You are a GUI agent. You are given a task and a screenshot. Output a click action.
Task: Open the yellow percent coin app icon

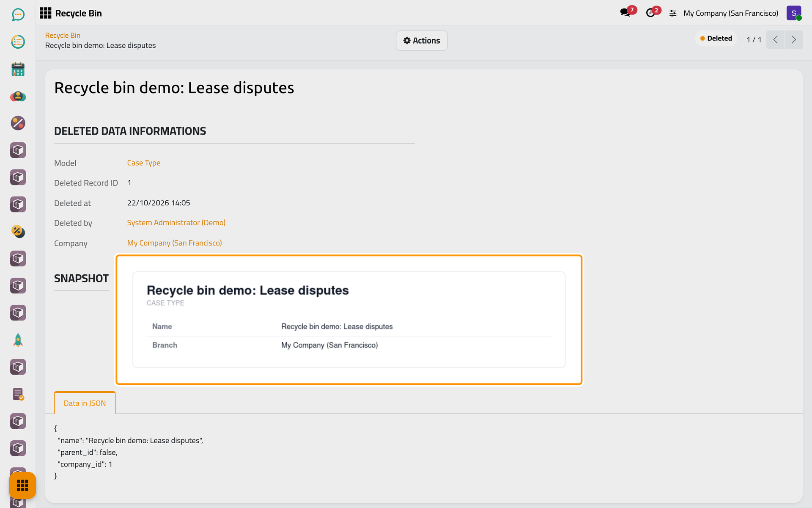point(18,232)
